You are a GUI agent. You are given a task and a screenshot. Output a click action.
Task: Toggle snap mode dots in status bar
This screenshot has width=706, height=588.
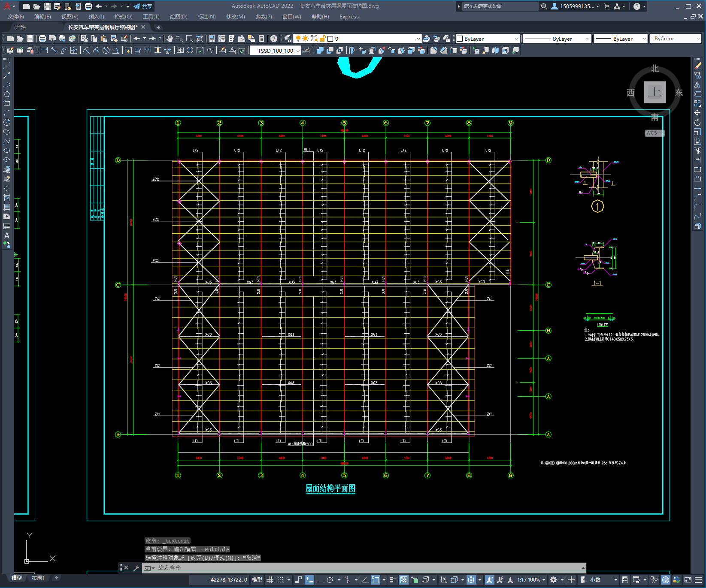coord(280,580)
